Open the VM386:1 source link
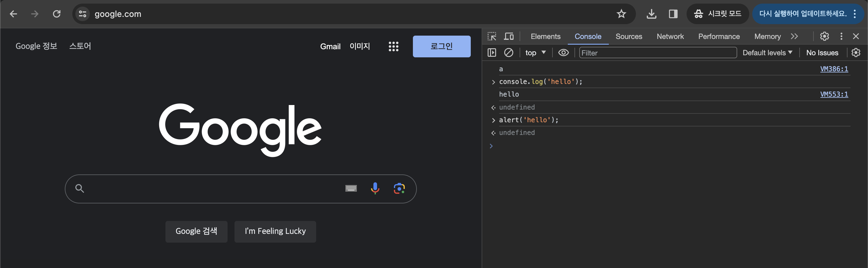868x268 pixels. [834, 69]
